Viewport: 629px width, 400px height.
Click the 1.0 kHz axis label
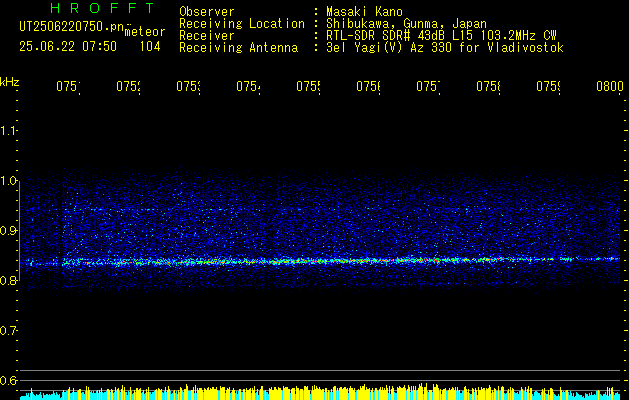coord(8,181)
